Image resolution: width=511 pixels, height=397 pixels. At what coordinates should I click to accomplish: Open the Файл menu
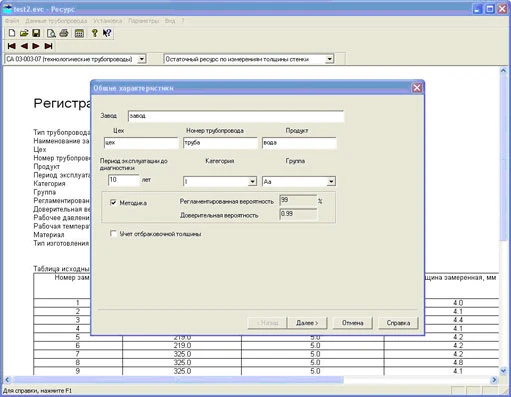12,21
